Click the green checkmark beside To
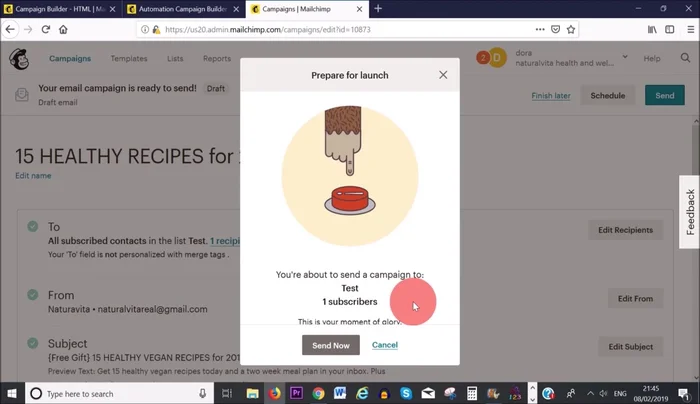This screenshot has height=404, width=700. [33, 227]
